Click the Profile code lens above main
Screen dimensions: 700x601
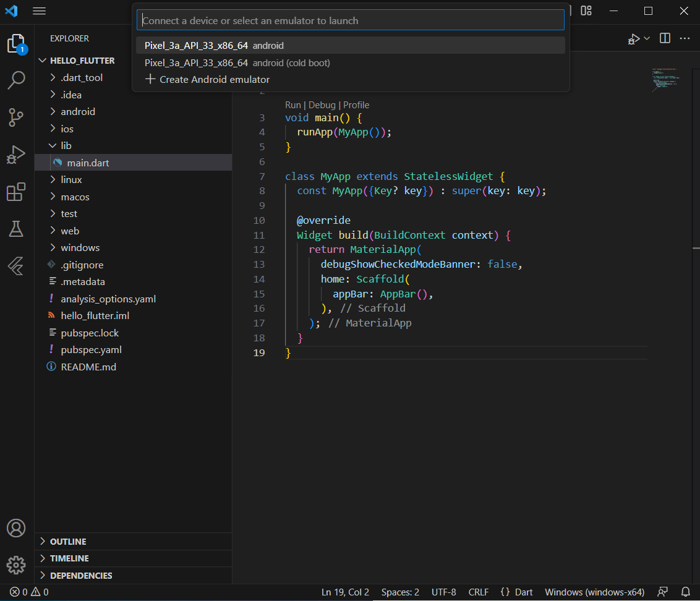356,105
